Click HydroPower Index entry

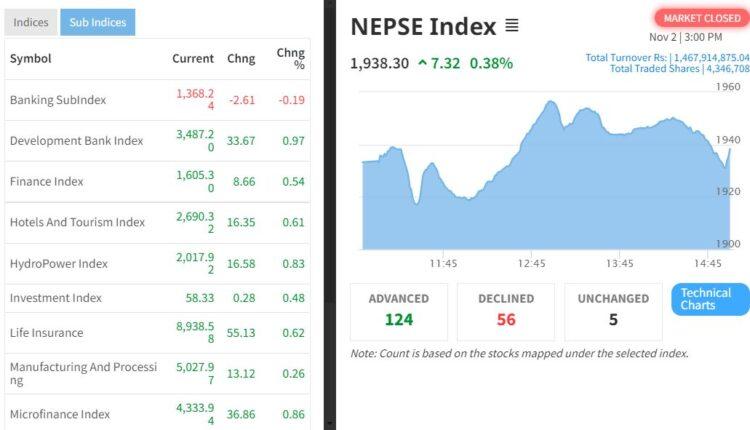click(x=59, y=264)
